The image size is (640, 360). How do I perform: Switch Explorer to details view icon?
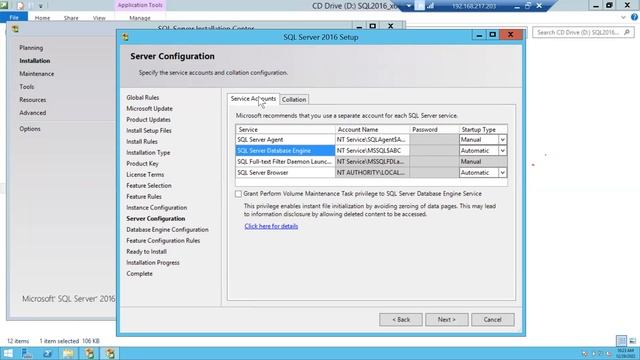pos(621,340)
